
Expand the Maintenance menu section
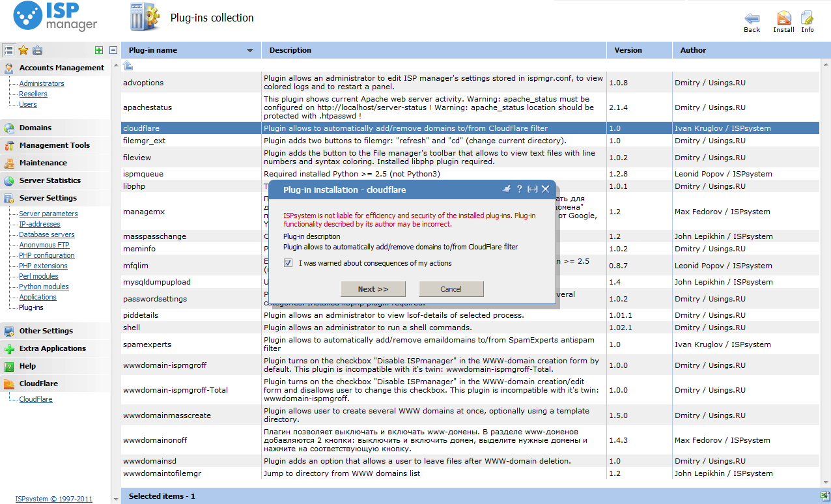[55, 163]
